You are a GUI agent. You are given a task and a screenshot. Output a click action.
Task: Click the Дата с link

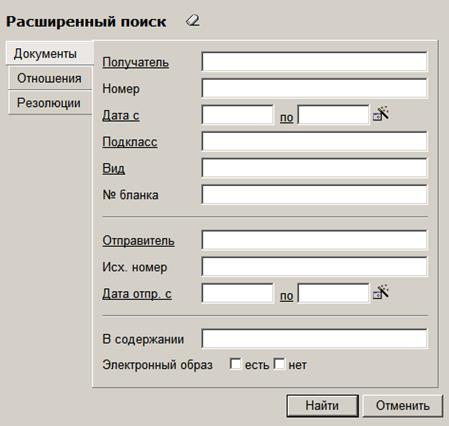coord(121,115)
